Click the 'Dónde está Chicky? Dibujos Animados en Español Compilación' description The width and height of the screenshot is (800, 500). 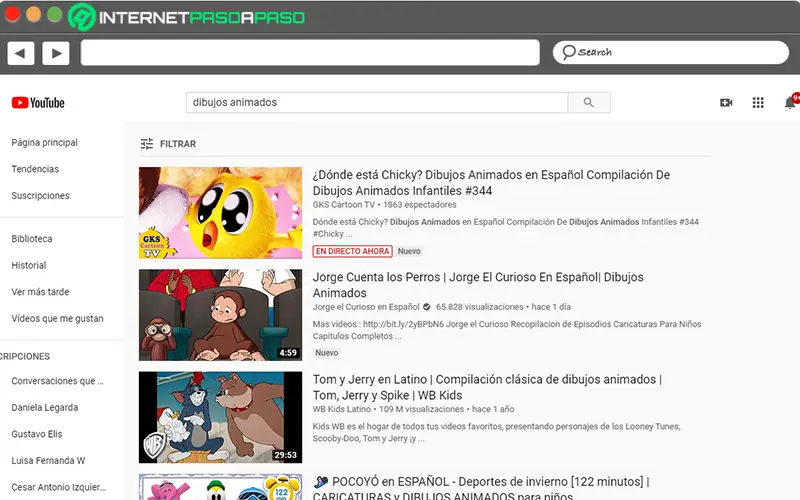(506, 228)
